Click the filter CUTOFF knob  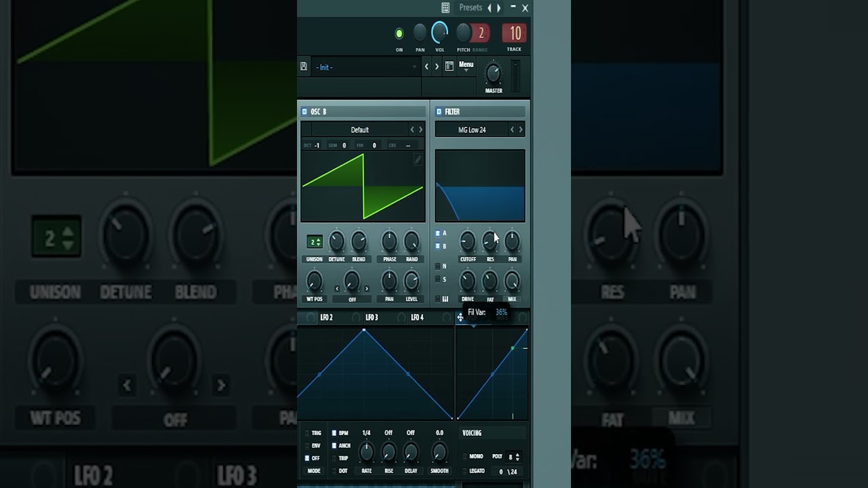[x=467, y=241]
